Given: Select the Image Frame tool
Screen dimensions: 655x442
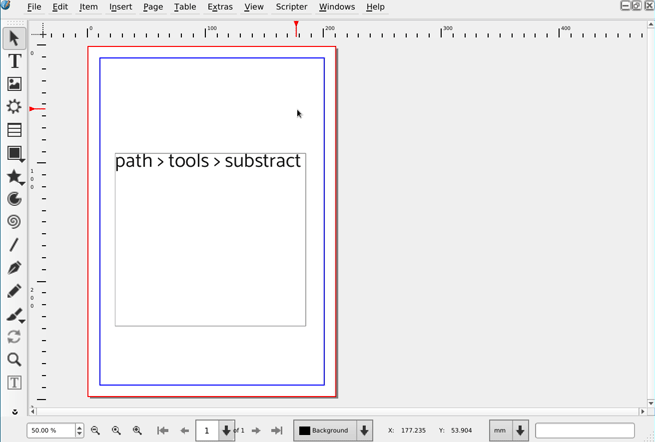Looking at the screenshot, I should tap(14, 84).
